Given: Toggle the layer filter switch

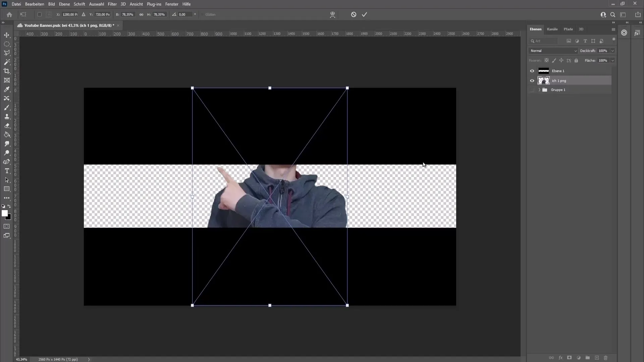Looking at the screenshot, I should click(614, 40).
